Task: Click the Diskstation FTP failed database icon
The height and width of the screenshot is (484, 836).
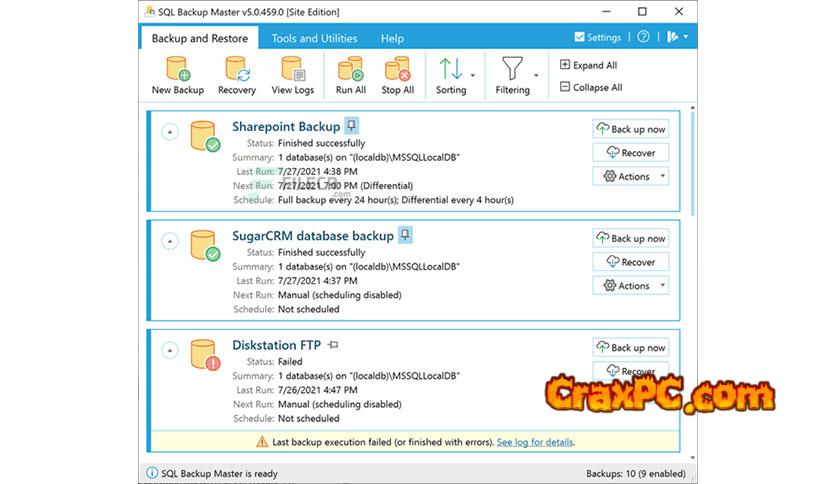Action: pyautogui.click(x=205, y=354)
